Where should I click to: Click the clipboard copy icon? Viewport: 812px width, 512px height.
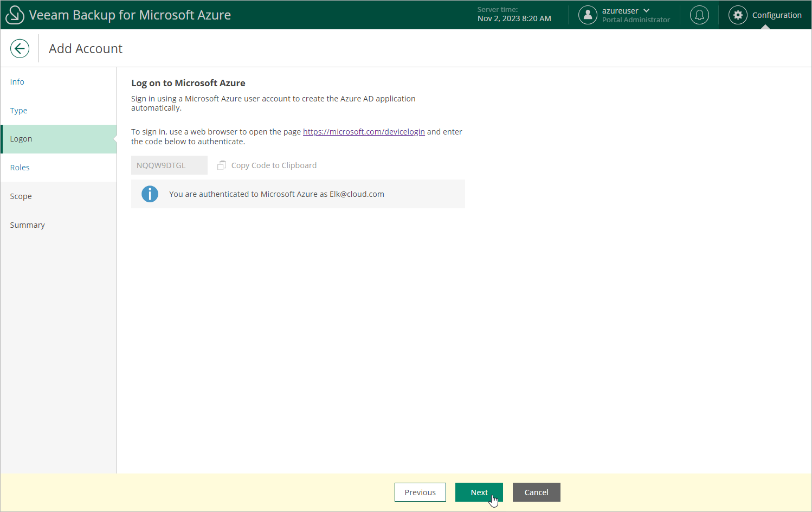point(221,165)
